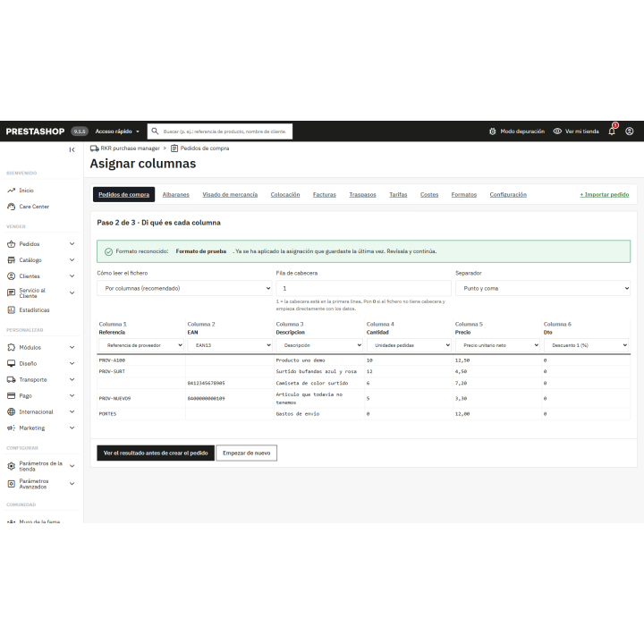Collapse the sidebar menu arrow icon
This screenshot has width=644, height=644.
click(x=72, y=150)
